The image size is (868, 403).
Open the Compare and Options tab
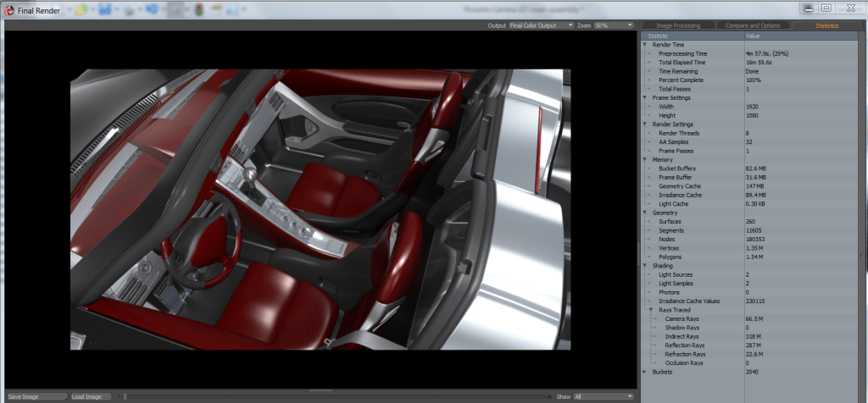[x=753, y=25]
